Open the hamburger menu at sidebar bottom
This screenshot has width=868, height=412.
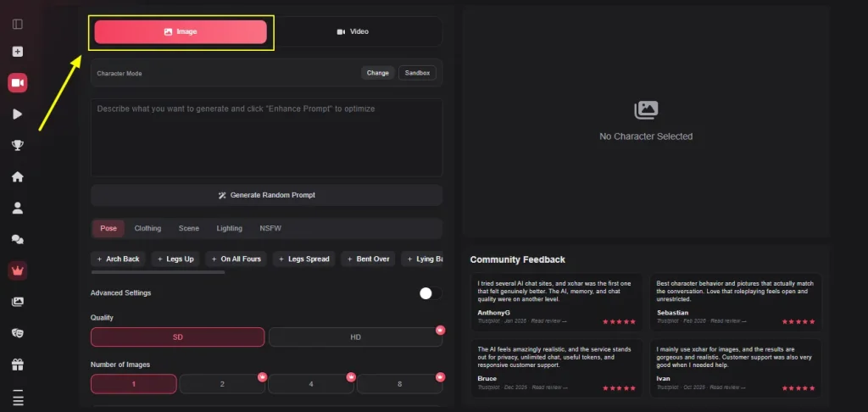click(18, 398)
